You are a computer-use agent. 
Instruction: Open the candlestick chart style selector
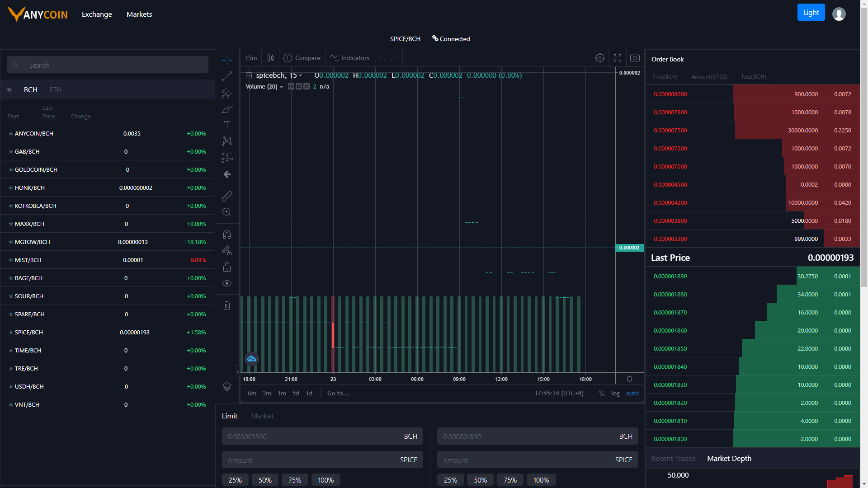coord(270,58)
